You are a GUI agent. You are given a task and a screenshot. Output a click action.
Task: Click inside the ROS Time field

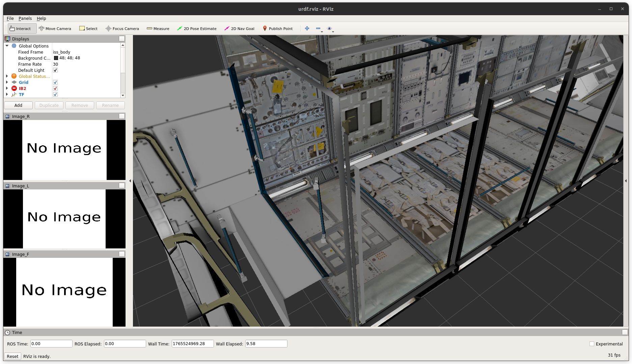tap(51, 344)
